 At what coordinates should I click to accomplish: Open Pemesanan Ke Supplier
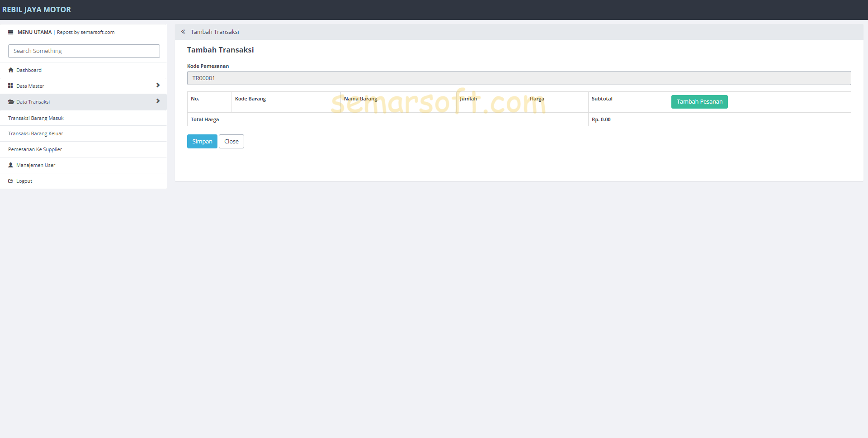pyautogui.click(x=35, y=149)
